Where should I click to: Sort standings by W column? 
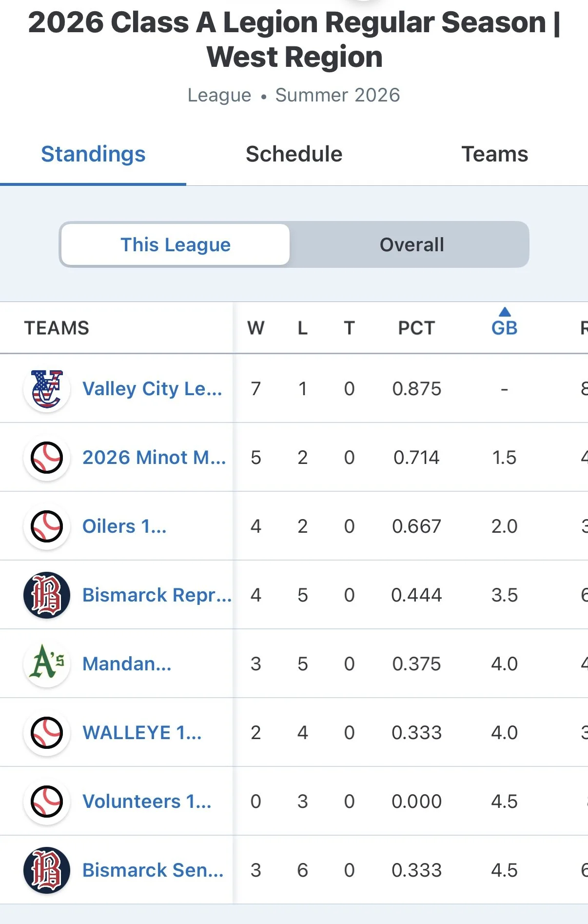click(x=256, y=328)
